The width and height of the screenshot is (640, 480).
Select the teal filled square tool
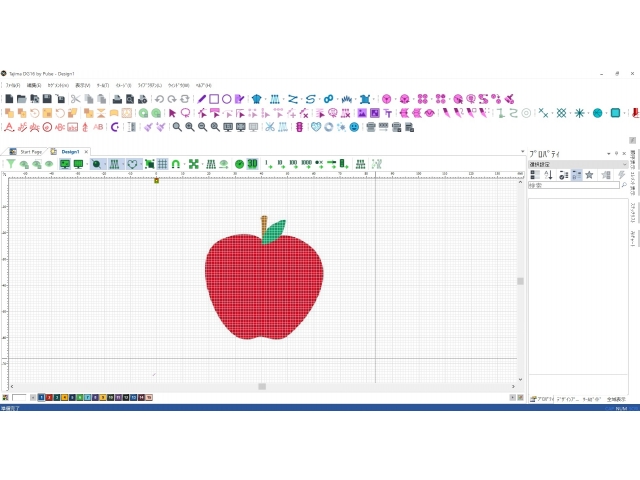616,113
